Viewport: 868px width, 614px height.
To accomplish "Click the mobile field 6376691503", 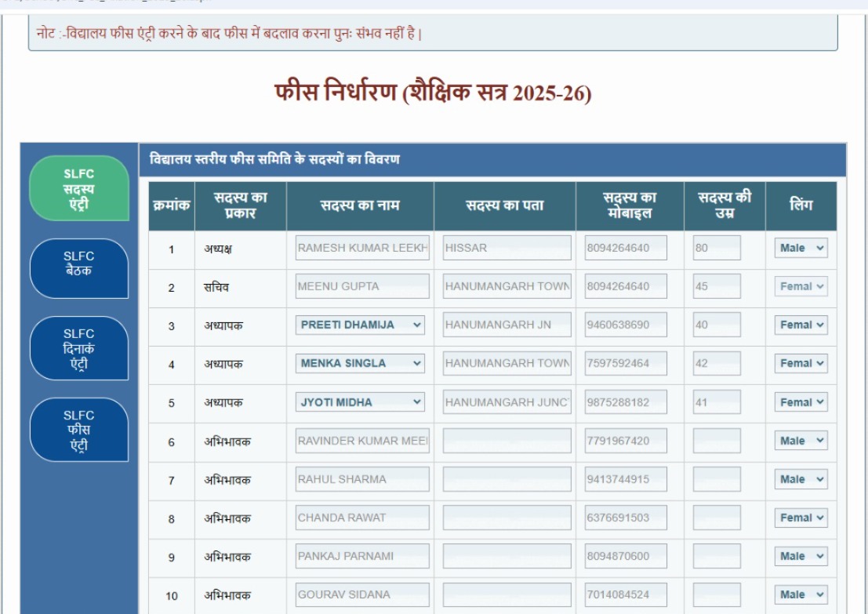I will click(x=626, y=518).
